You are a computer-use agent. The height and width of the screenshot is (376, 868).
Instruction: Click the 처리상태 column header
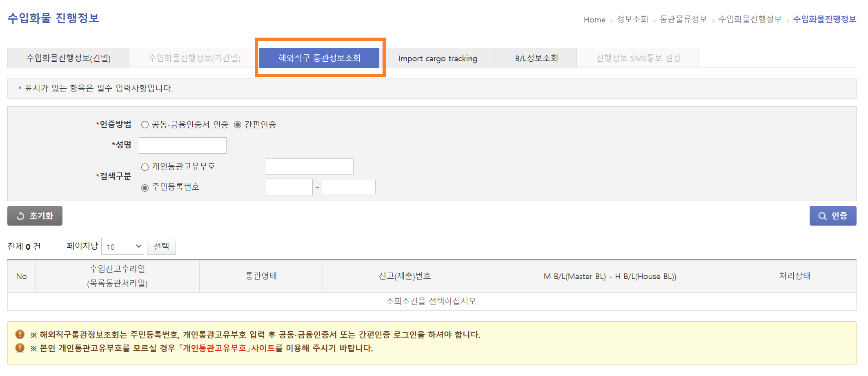[795, 276]
